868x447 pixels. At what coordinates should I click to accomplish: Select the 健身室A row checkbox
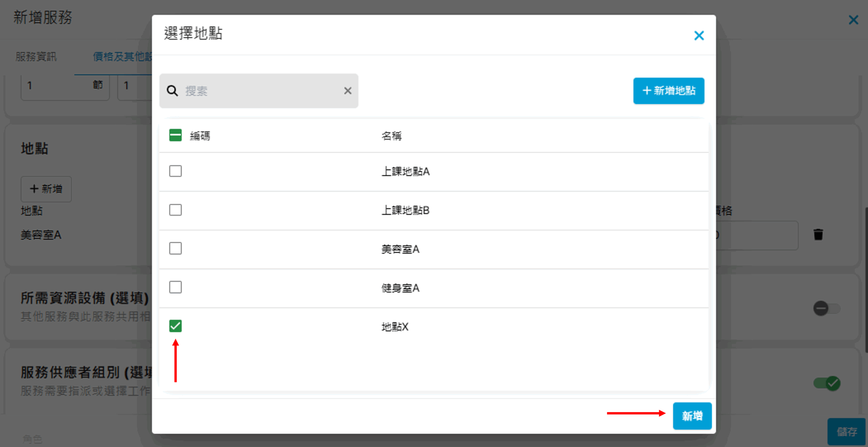pos(175,287)
